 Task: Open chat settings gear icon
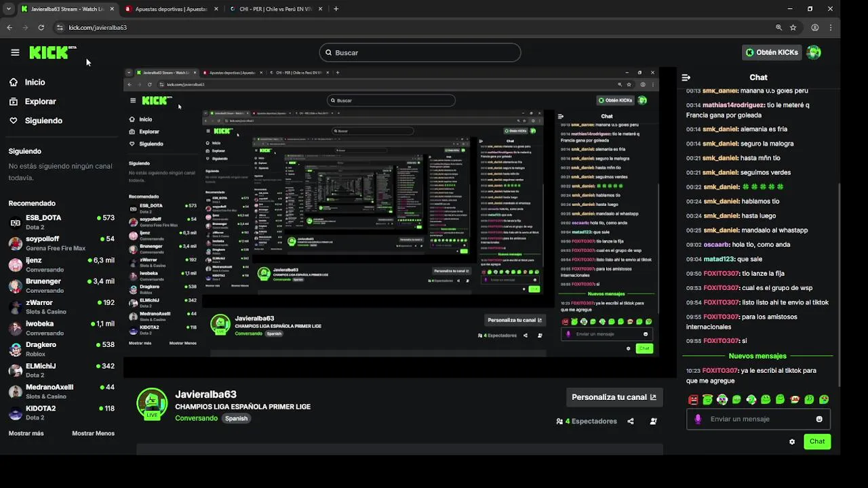pos(792,442)
